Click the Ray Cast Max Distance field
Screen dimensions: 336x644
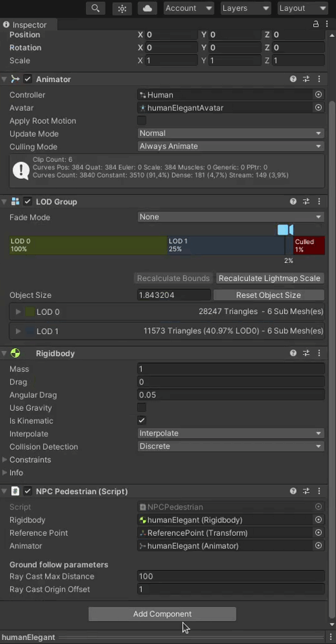[231, 576]
